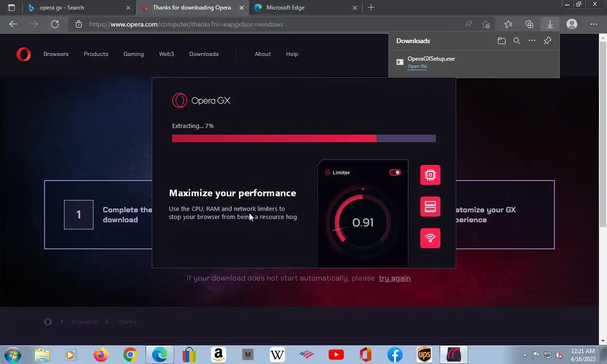
Task: Click the address bar URL
Action: click(186, 24)
